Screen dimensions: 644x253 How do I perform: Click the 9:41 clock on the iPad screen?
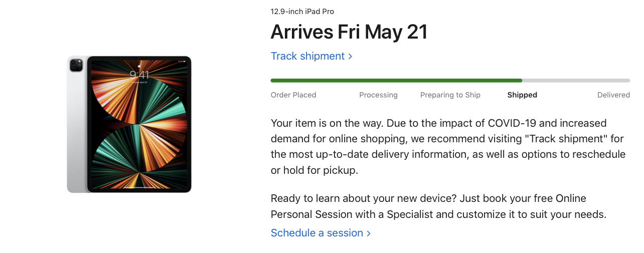pos(139,75)
